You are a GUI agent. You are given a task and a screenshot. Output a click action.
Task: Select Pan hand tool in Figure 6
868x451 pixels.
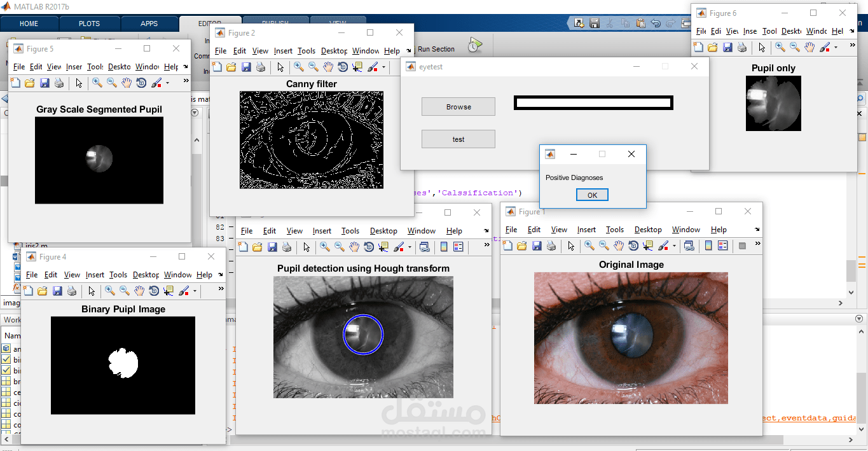[809, 47]
